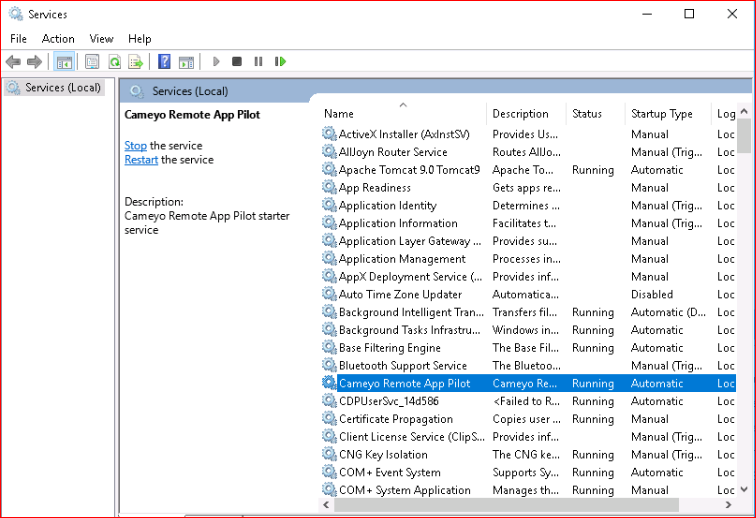The width and height of the screenshot is (756, 518).
Task: Sort services by Status column header
Action: pyautogui.click(x=587, y=114)
